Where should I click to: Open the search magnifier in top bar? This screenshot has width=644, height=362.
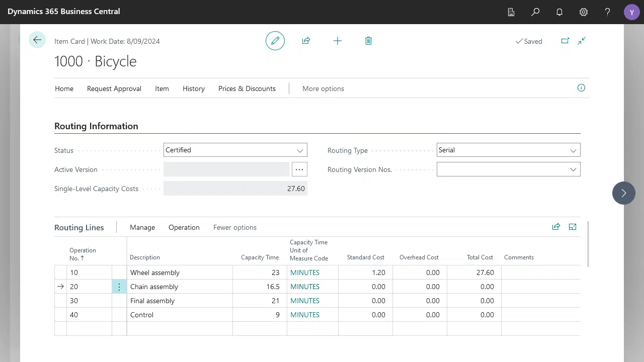(535, 12)
